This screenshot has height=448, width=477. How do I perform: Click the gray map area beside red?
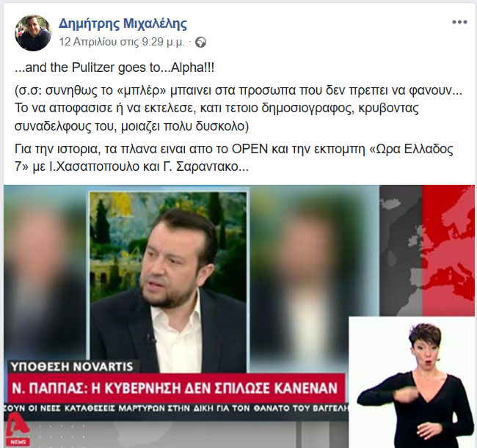pyautogui.click(x=401, y=251)
